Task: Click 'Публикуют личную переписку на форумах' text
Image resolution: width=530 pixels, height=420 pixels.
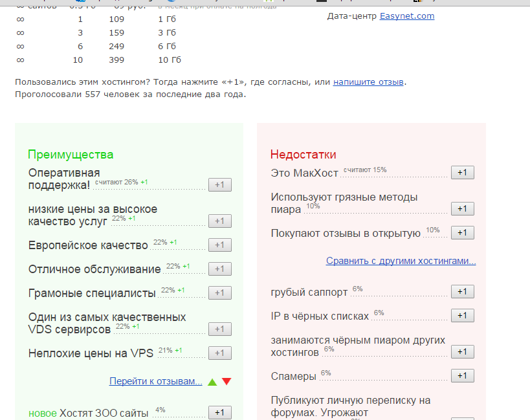Action: pos(351,406)
